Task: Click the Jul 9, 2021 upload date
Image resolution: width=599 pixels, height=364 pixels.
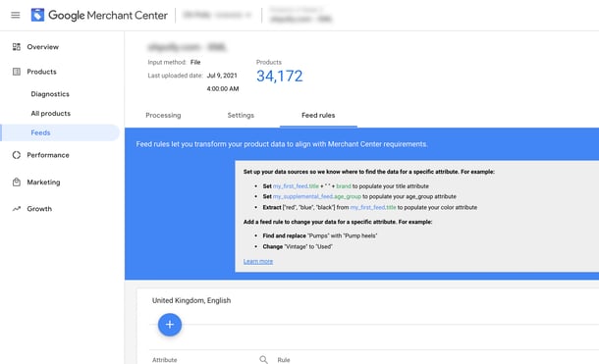Action: tap(222, 76)
